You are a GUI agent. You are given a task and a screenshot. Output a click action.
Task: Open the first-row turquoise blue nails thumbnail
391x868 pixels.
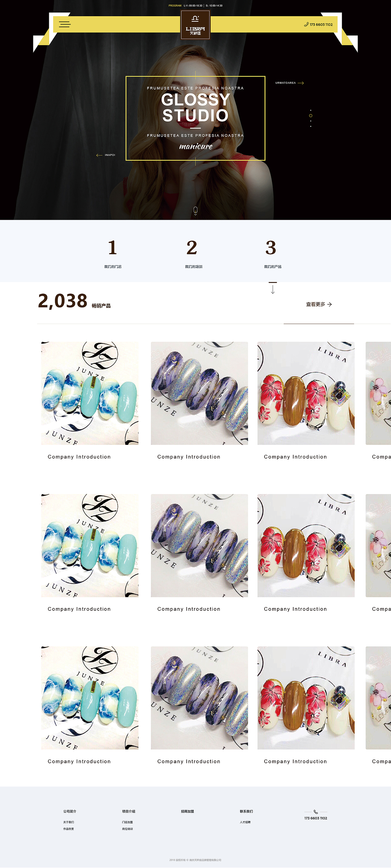coord(90,393)
